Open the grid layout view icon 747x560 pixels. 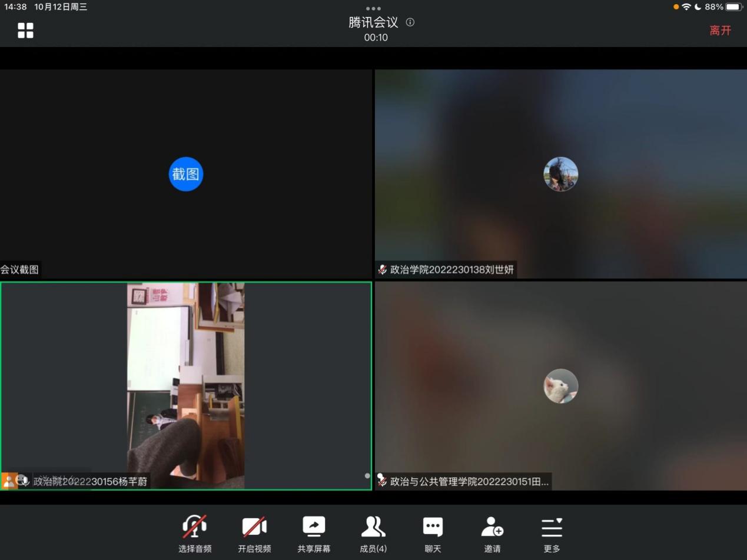25,31
